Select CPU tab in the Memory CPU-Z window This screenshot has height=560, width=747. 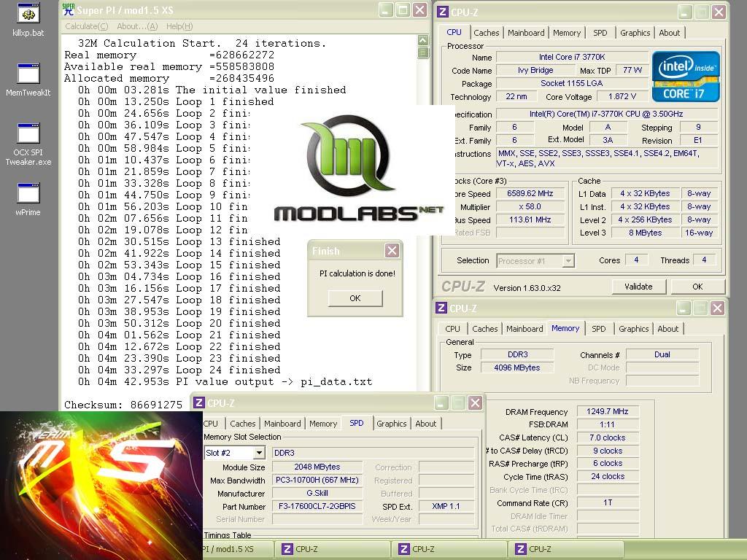click(x=452, y=329)
